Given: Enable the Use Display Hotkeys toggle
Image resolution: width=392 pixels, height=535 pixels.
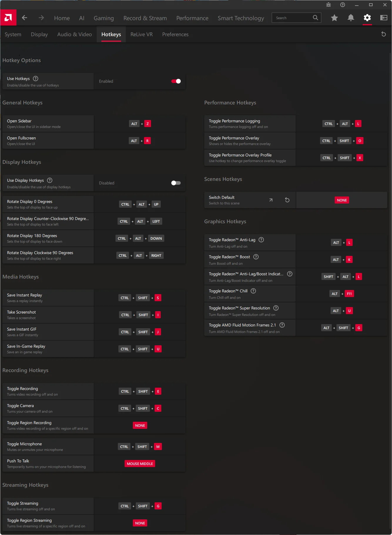Looking at the screenshot, I should [176, 183].
